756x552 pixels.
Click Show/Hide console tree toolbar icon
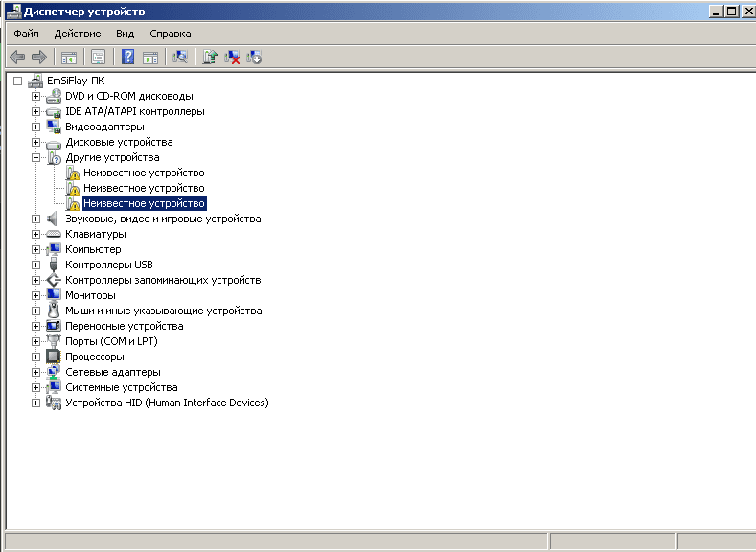coord(69,57)
